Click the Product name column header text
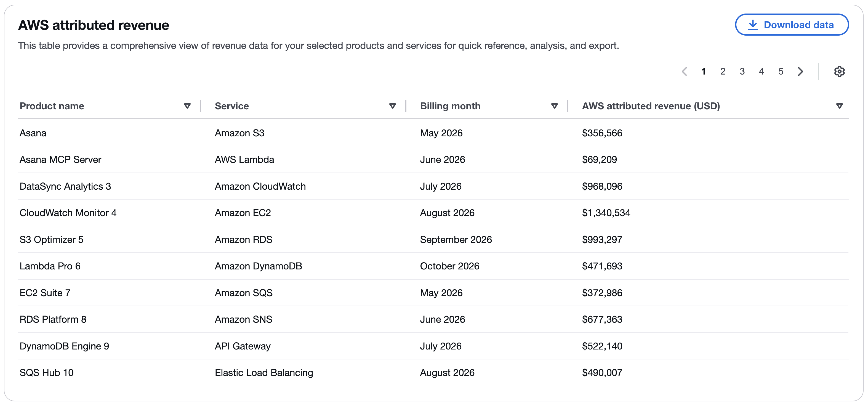Screen dimensions: 868x408 52,106
